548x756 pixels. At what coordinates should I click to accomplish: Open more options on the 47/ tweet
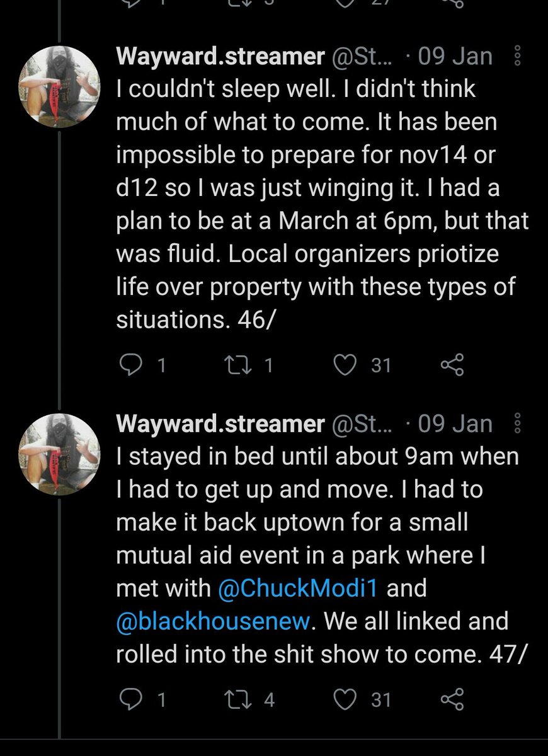coord(518,424)
